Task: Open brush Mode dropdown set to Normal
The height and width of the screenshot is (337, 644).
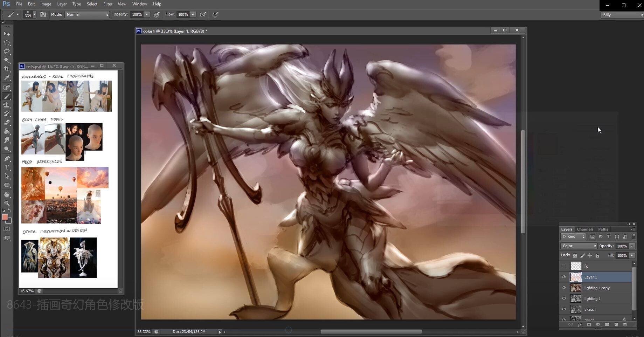Action: click(87, 15)
